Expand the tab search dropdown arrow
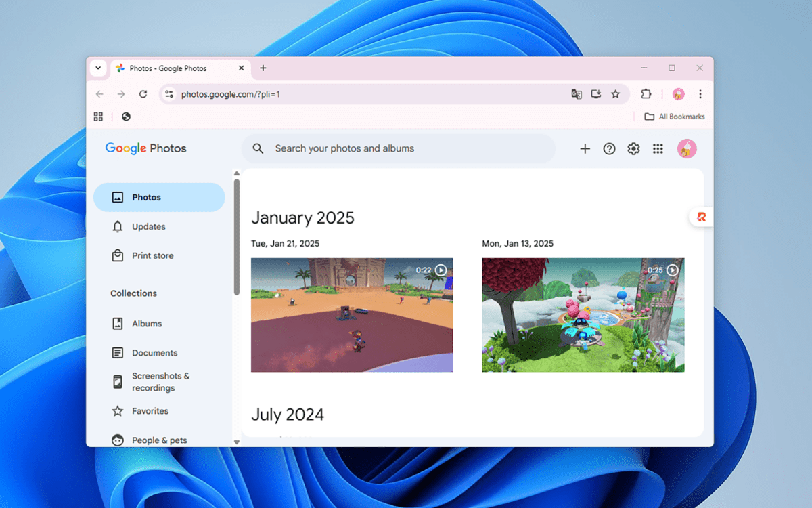The width and height of the screenshot is (812, 508). point(98,68)
